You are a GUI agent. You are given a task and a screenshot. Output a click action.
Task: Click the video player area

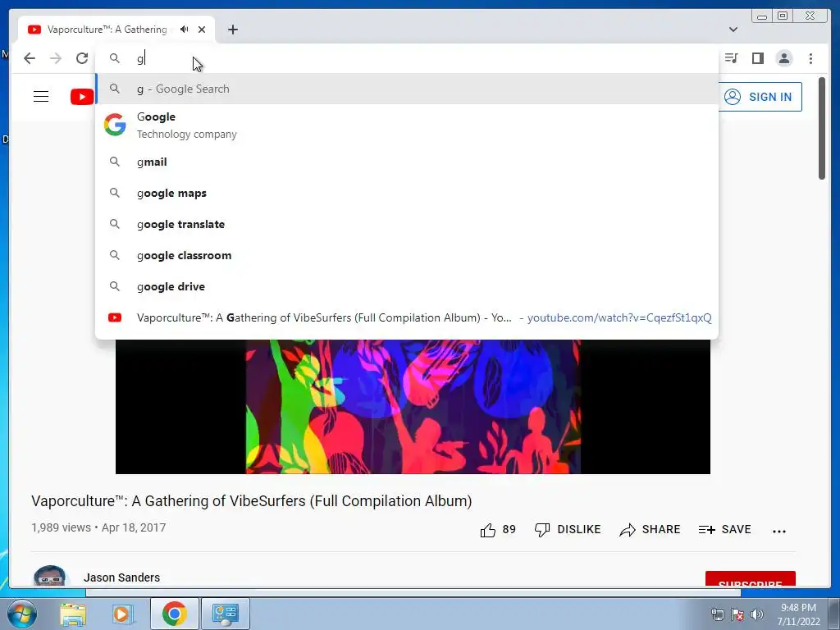413,407
